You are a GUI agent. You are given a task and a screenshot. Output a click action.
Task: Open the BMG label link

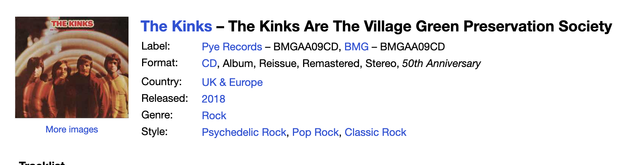pos(356,47)
